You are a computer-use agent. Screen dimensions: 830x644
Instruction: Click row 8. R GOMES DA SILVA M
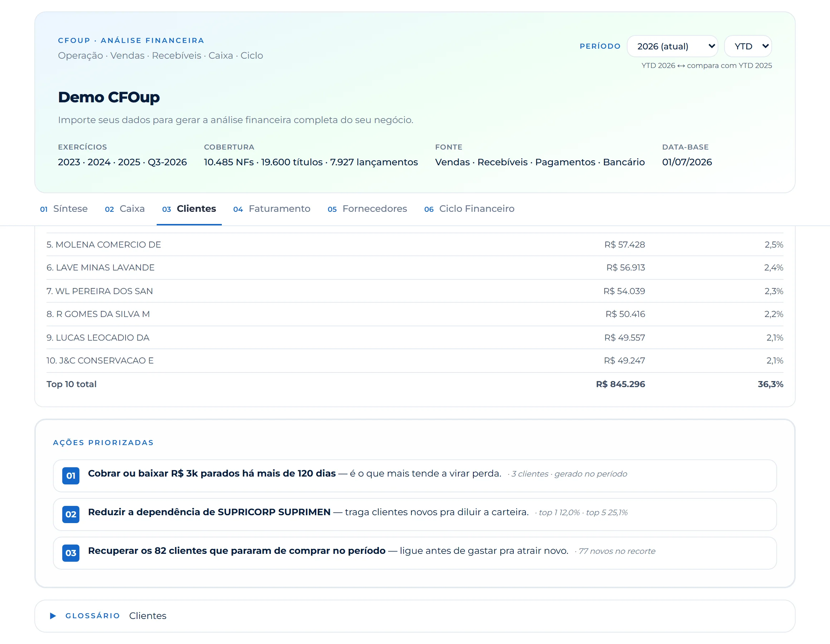pos(415,314)
